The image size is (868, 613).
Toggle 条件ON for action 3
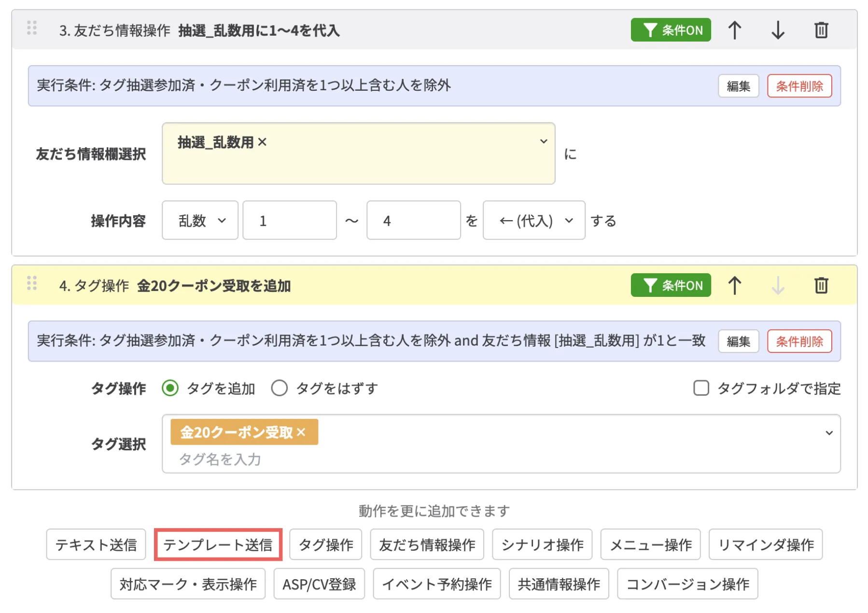click(671, 30)
